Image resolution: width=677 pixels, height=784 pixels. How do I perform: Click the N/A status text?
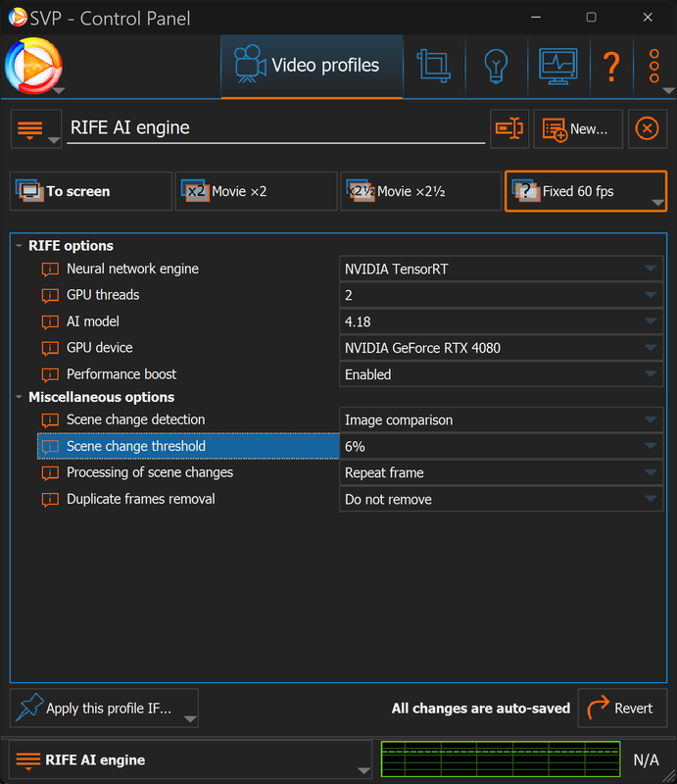click(646, 760)
